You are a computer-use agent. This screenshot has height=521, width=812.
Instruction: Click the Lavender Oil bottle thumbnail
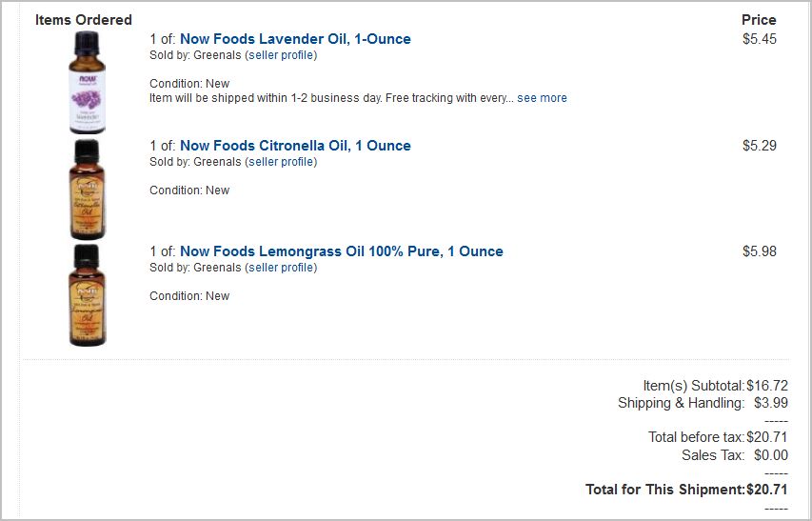pos(87,82)
